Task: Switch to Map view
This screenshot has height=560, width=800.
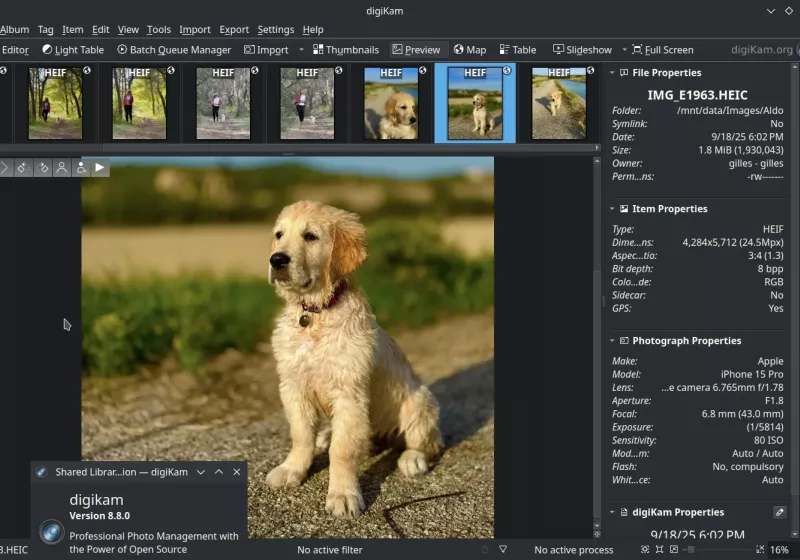Action: click(x=469, y=50)
